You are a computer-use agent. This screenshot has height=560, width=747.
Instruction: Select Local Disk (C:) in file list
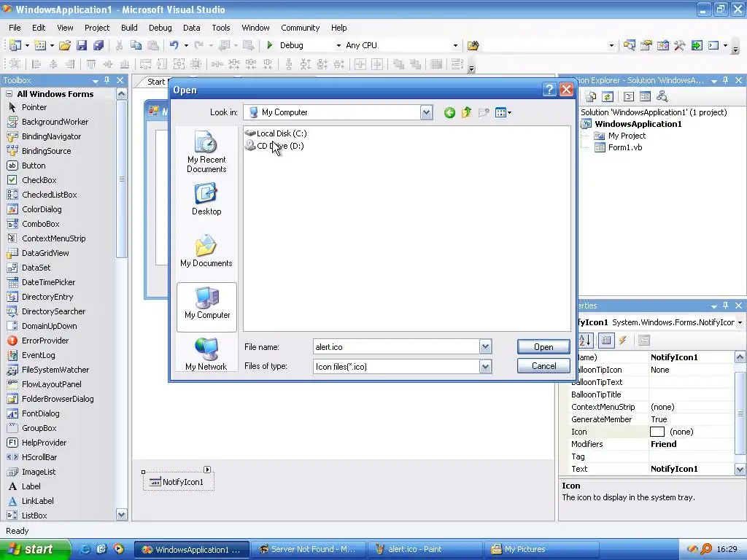pos(275,133)
